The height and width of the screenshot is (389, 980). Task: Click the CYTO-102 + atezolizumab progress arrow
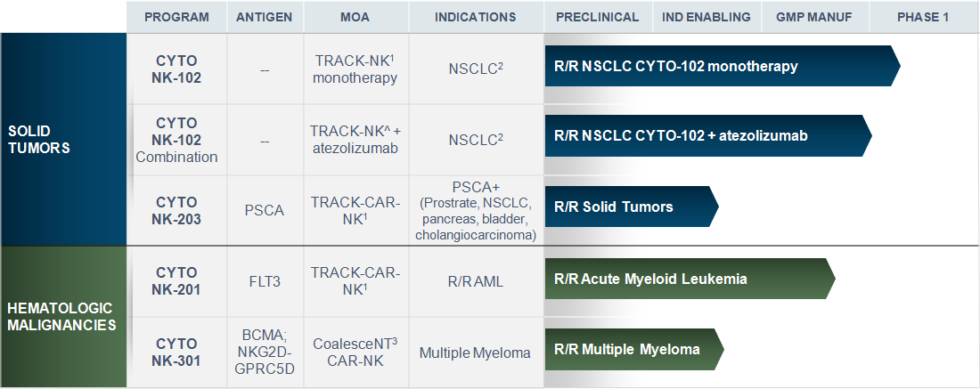click(708, 135)
